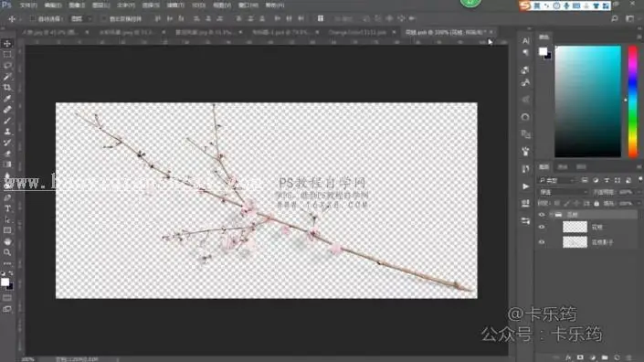The height and width of the screenshot is (362, 644).
Task: Select the Brush tool
Action: click(x=7, y=121)
